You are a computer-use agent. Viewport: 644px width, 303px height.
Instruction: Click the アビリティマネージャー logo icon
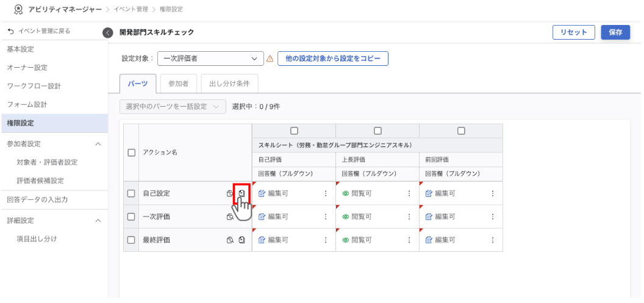[18, 9]
